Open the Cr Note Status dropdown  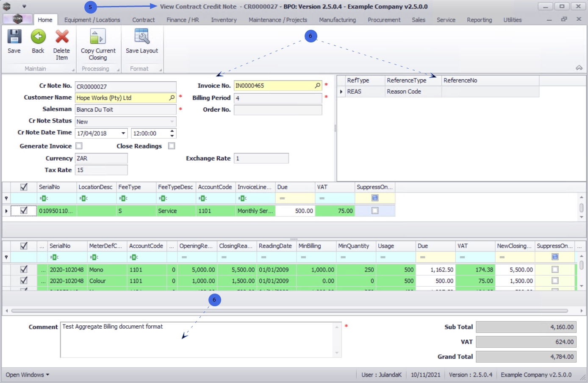click(172, 122)
